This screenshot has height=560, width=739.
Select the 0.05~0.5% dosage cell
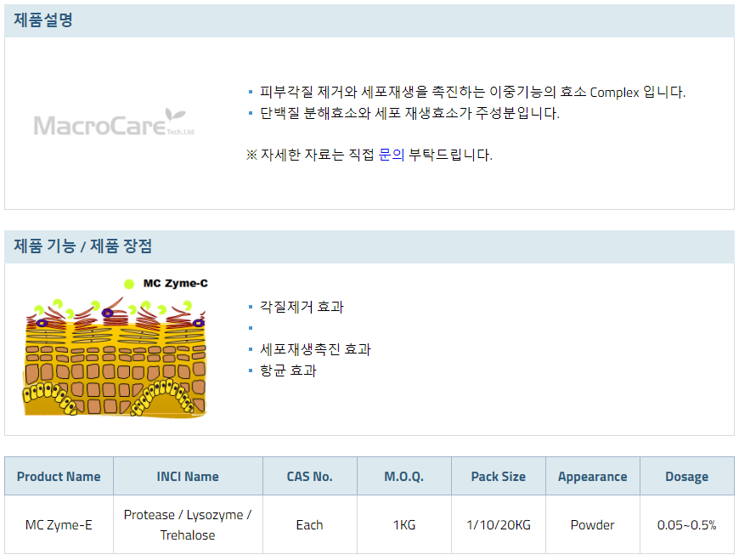686,524
